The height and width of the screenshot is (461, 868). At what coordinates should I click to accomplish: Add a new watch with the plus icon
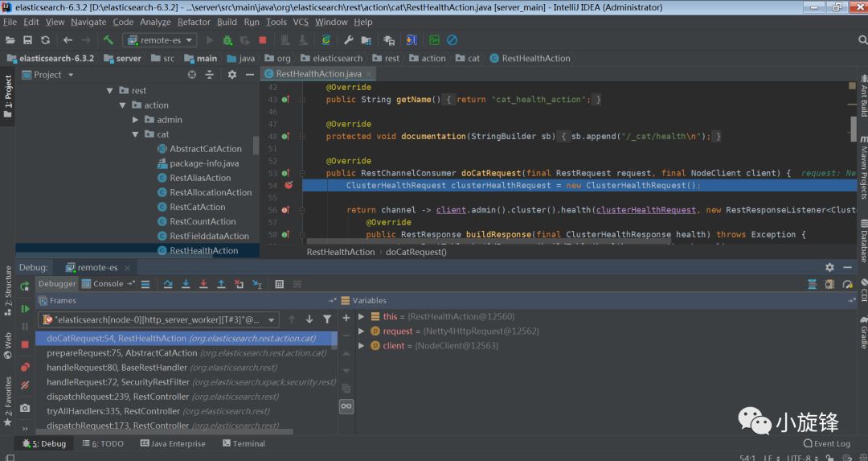click(x=346, y=318)
